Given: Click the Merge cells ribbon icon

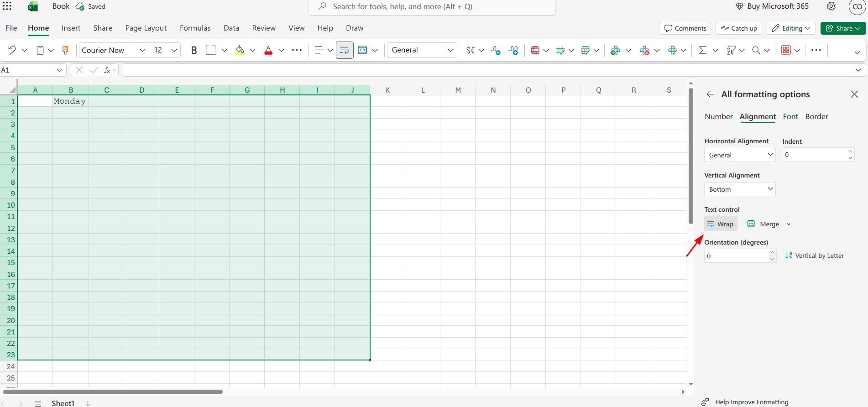Looking at the screenshot, I should click(362, 50).
